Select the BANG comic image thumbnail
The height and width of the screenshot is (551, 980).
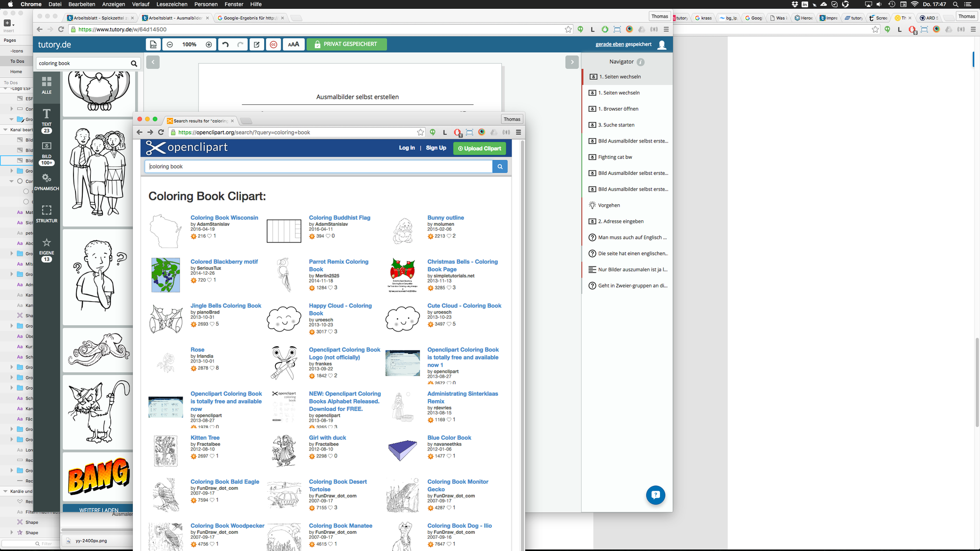(x=98, y=477)
